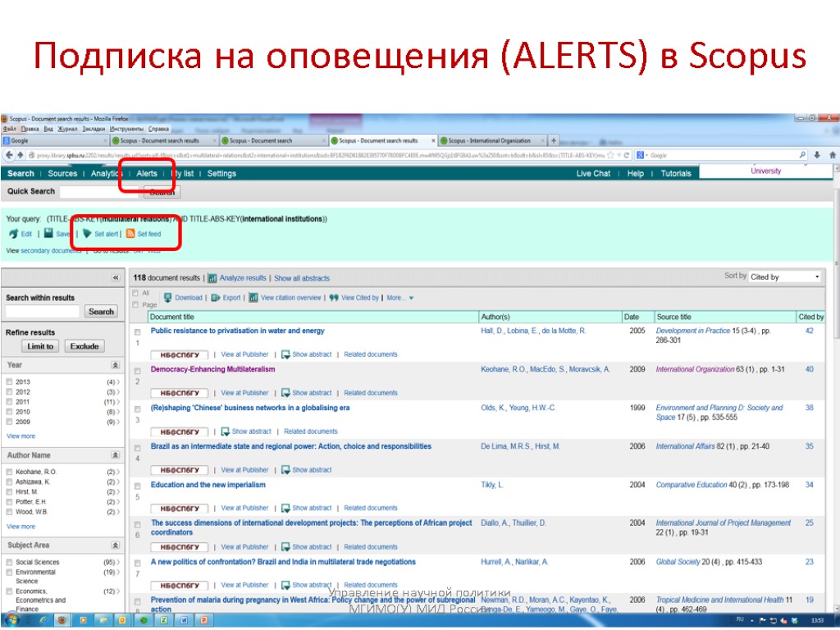Check the Potter, E.H. author filter
Screen dimensions: 840x630
coord(9,502)
